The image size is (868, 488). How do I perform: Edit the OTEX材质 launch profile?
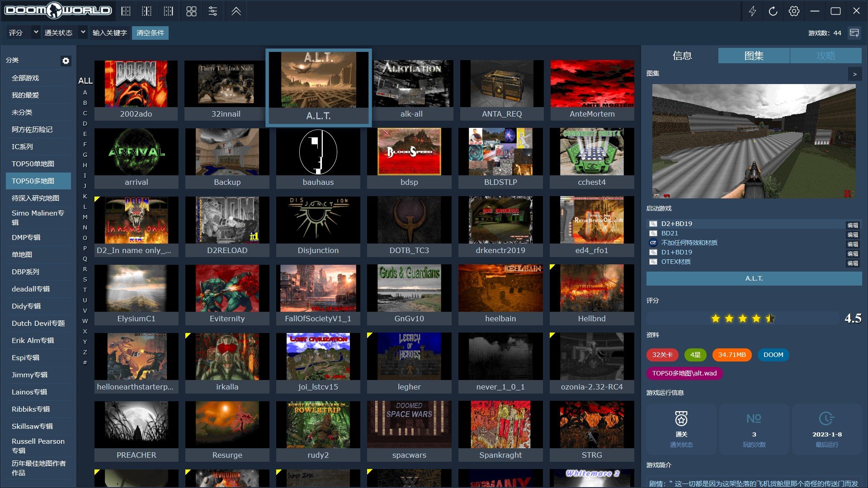(853, 263)
